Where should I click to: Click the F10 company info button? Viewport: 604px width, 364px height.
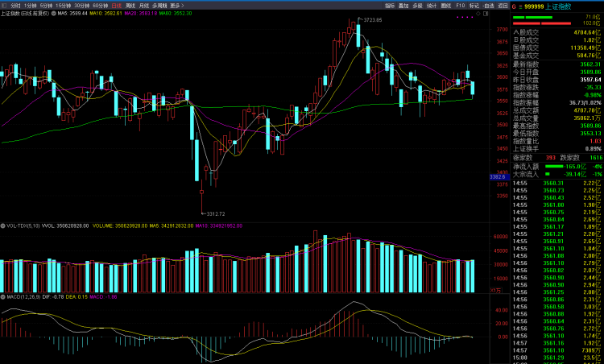[x=460, y=6]
